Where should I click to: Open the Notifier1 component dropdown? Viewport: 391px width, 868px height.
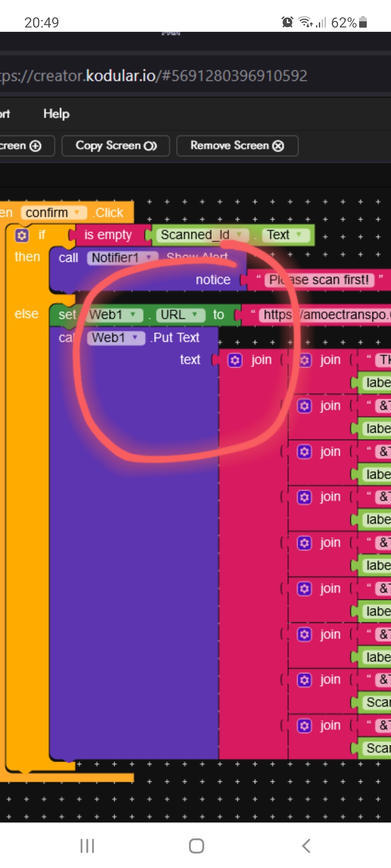[x=122, y=258]
